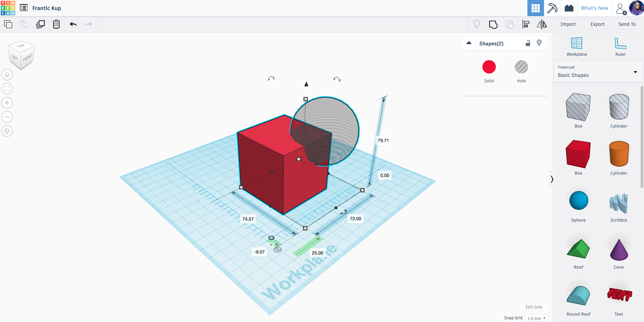The height and width of the screenshot is (322, 644).
Task: Open the Basic Shapes library dropdown
Action: [598, 72]
